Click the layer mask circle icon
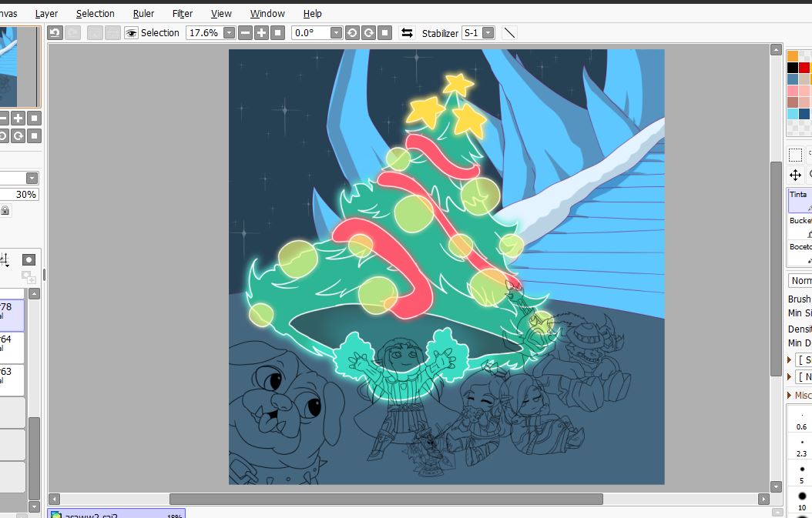This screenshot has height=518, width=812. click(29, 260)
